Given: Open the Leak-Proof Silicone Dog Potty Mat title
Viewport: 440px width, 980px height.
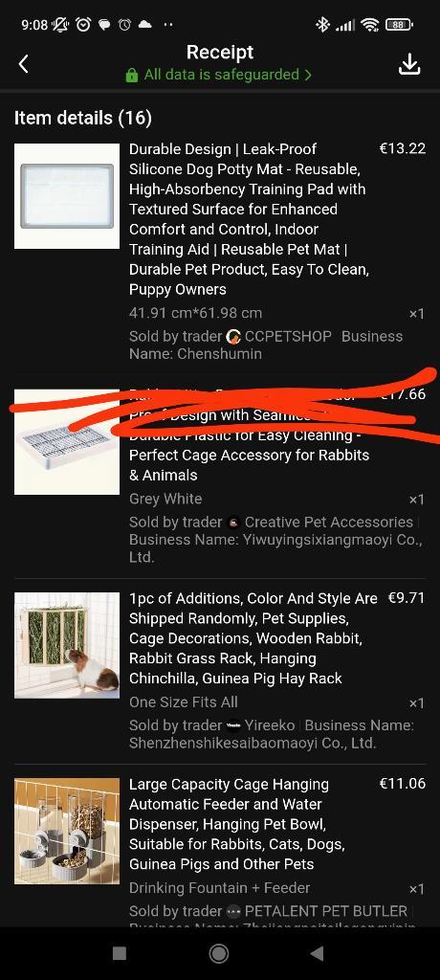Looking at the screenshot, I should tap(250, 219).
